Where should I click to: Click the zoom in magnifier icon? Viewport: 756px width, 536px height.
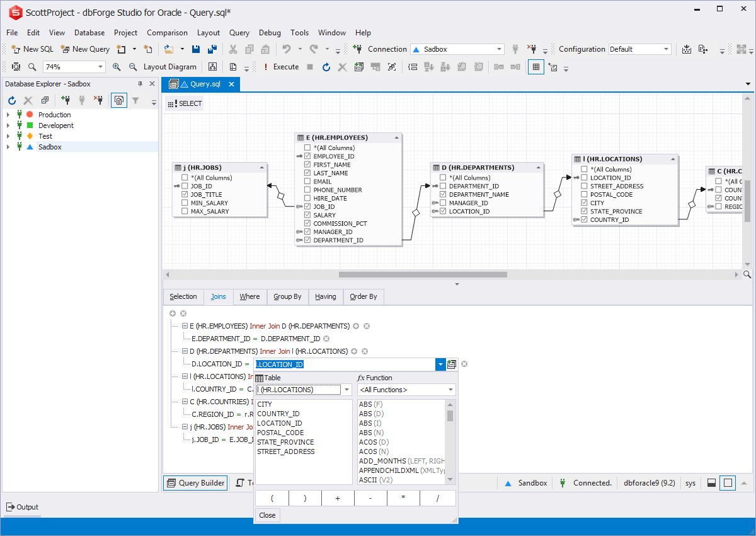click(x=117, y=67)
